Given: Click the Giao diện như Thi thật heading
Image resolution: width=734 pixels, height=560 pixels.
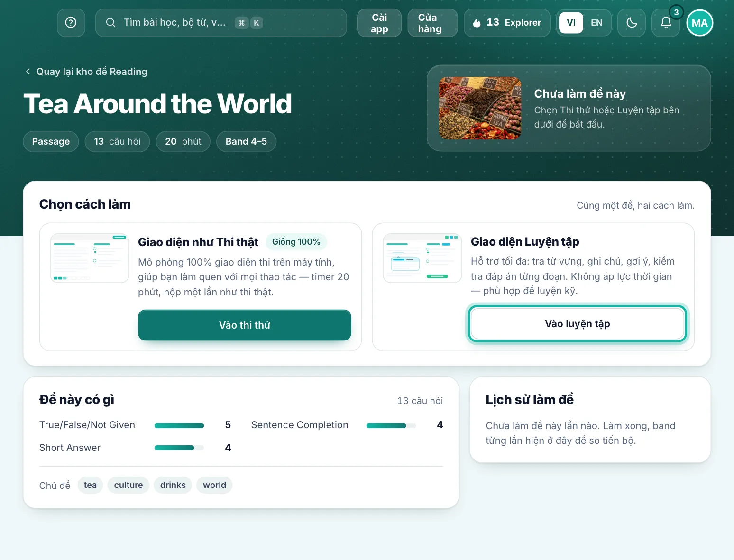Looking at the screenshot, I should (x=198, y=242).
